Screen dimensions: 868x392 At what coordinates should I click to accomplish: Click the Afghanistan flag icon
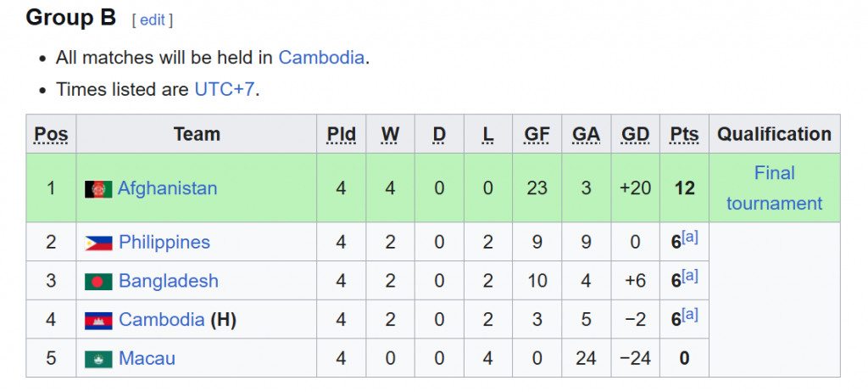[98, 189]
